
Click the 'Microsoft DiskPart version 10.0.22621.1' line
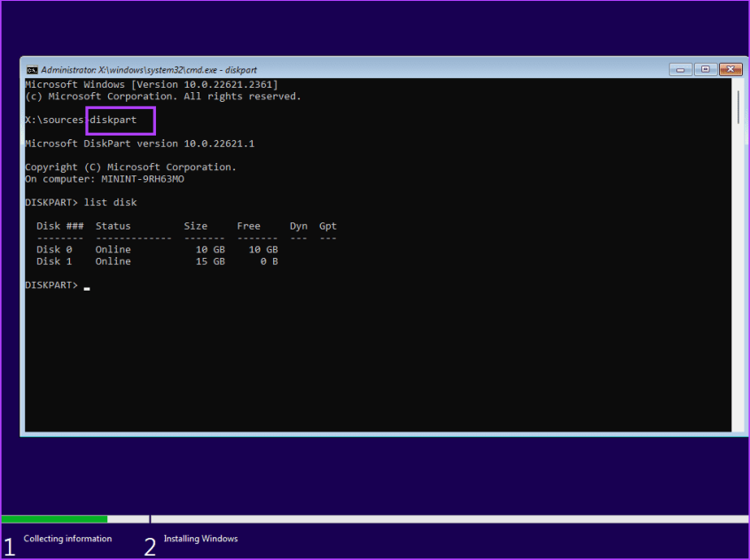(140, 144)
